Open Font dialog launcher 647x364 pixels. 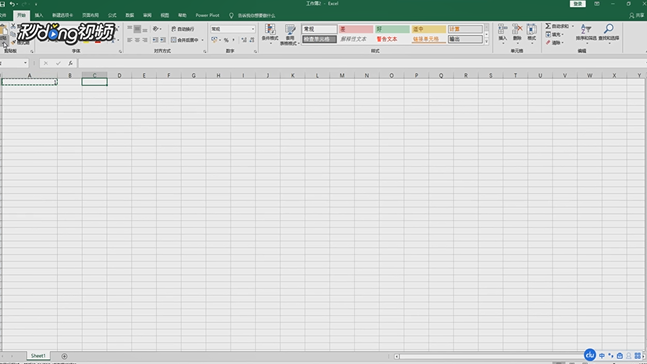click(x=120, y=52)
